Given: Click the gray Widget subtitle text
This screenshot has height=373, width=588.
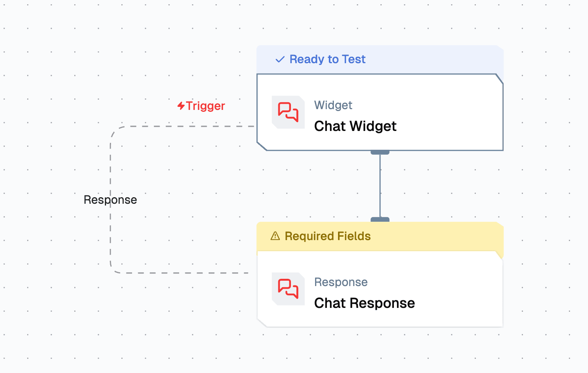Looking at the screenshot, I should click(x=333, y=105).
